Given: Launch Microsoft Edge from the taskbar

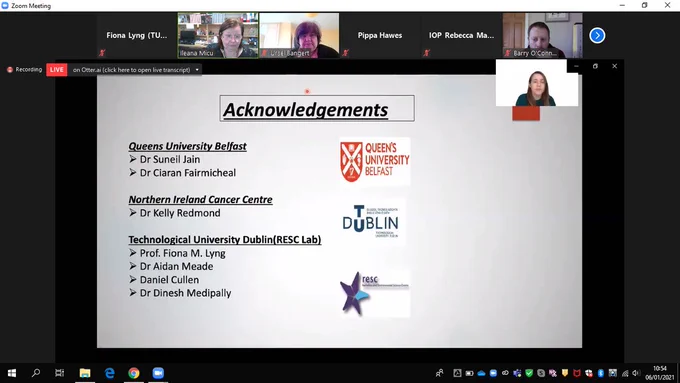Looking at the screenshot, I should 109,373.
